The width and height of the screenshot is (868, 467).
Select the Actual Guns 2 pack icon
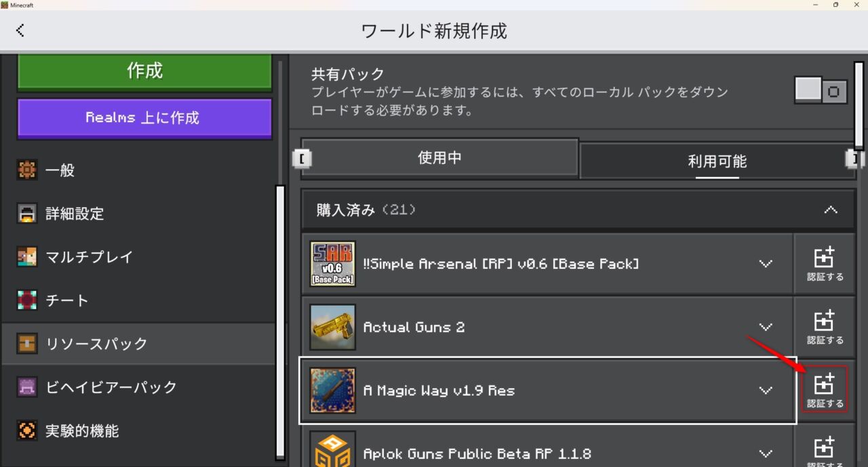332,326
